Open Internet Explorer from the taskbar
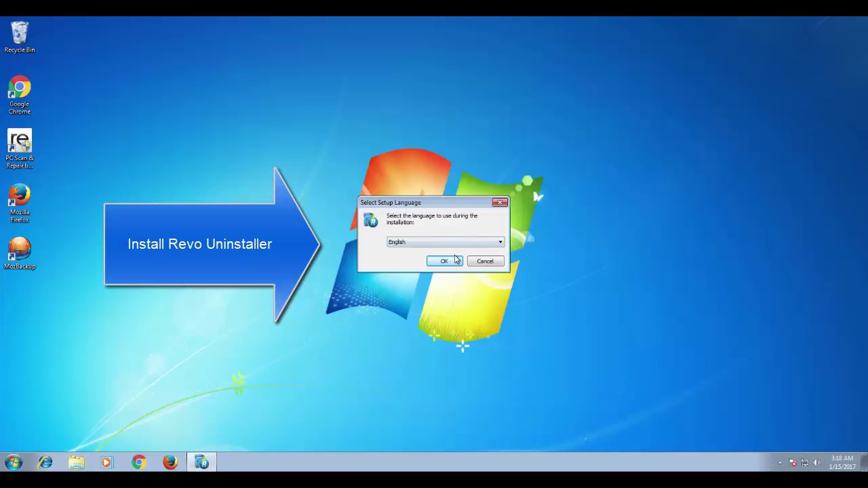868x488 pixels. click(x=45, y=462)
